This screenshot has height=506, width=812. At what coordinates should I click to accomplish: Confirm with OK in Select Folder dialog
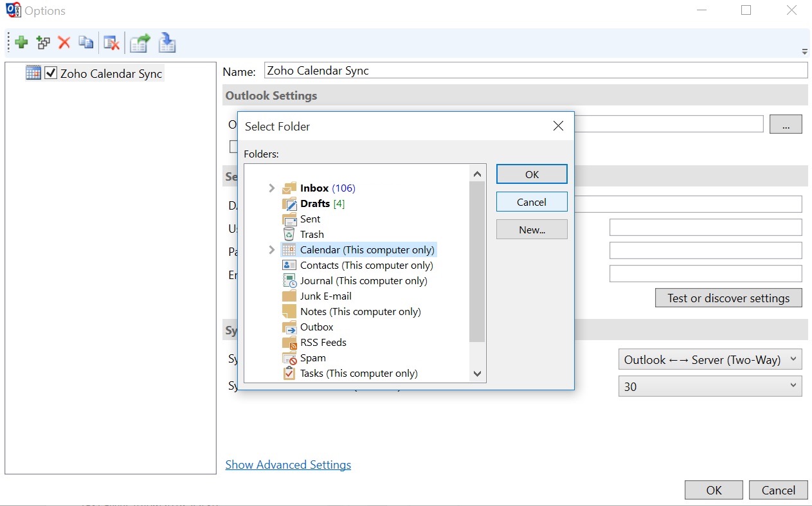tap(532, 174)
